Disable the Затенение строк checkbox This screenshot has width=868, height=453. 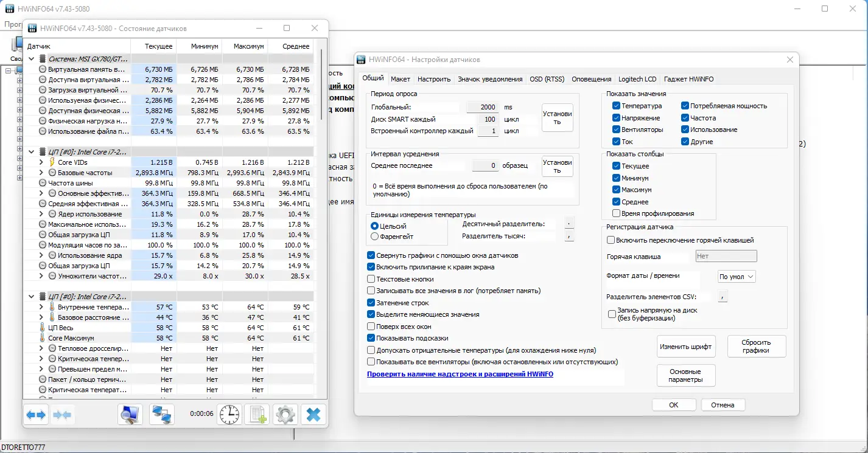click(371, 303)
